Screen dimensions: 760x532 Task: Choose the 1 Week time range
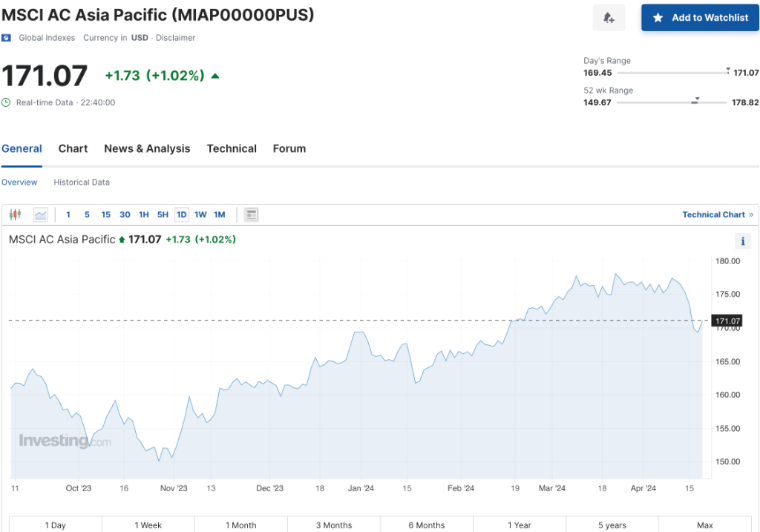pyautogui.click(x=148, y=525)
